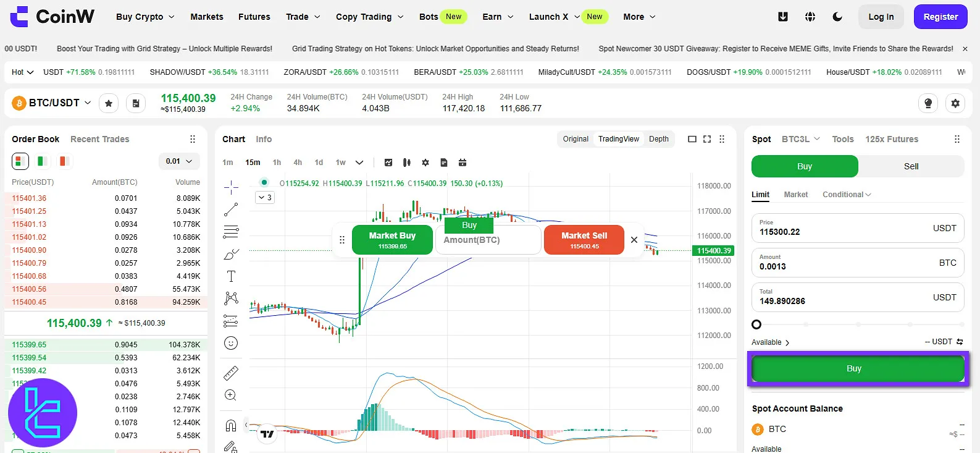Enter fullscreen chart mode
This screenshot has height=453, width=980.
click(707, 139)
